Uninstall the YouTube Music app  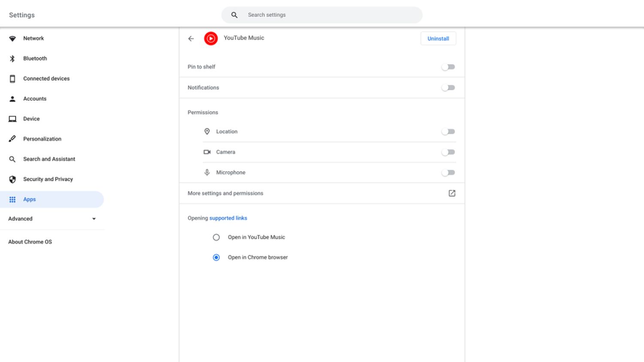[x=438, y=39]
